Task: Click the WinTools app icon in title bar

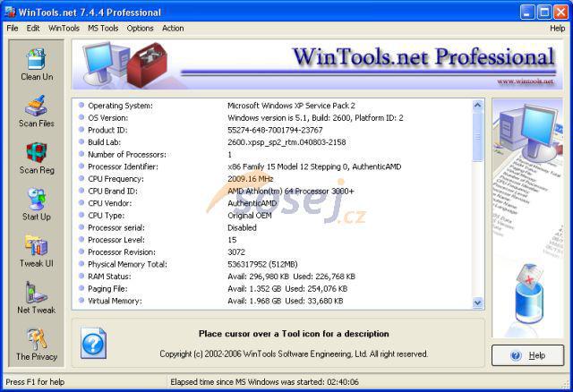Action: [10, 12]
